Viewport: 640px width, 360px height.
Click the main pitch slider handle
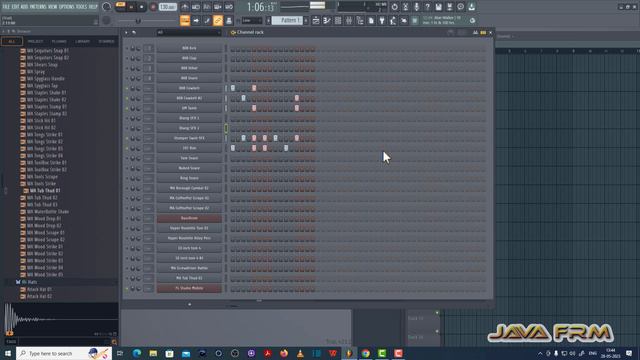point(138,21)
